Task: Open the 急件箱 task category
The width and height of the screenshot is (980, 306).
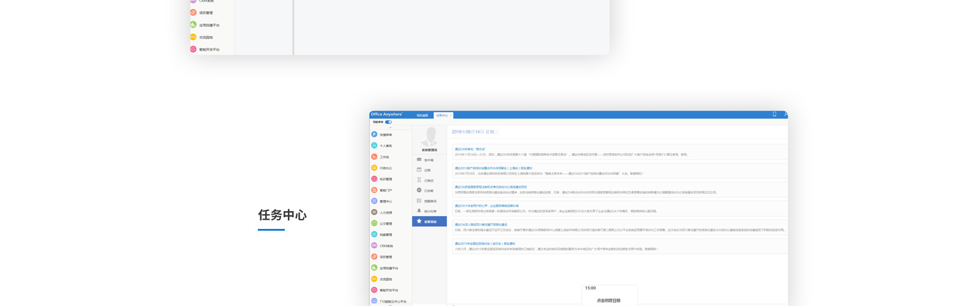Action: tap(429, 160)
